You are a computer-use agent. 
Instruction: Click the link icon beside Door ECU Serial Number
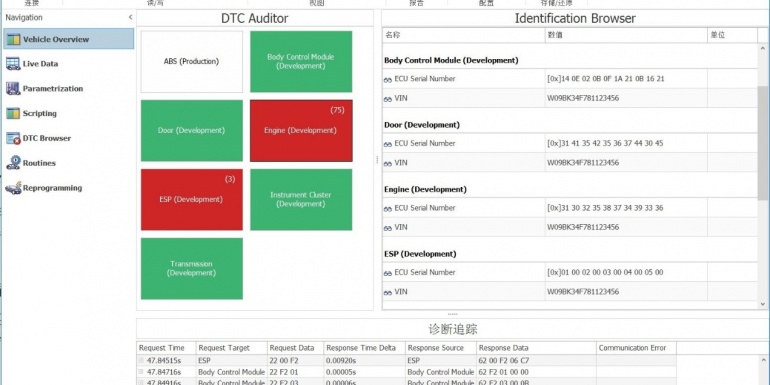(x=387, y=144)
